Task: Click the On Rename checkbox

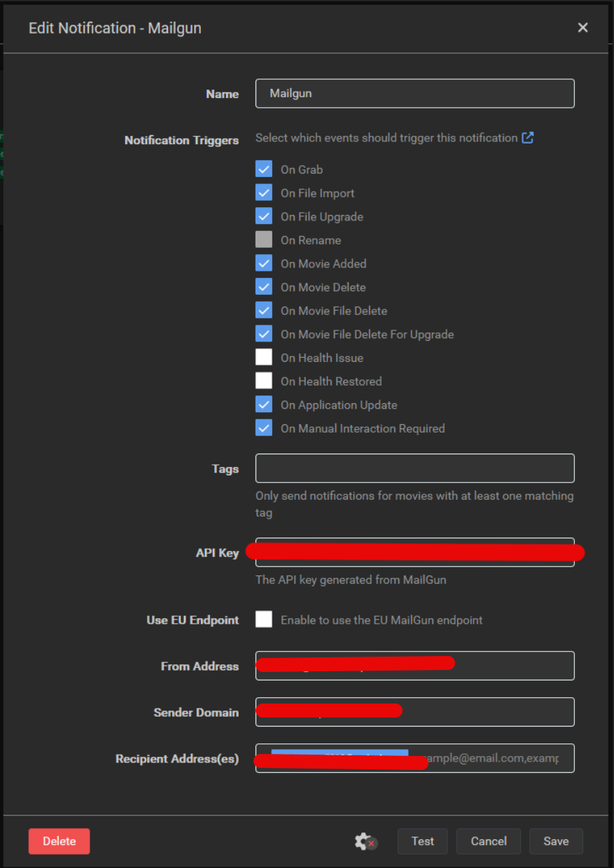Action: tap(264, 240)
